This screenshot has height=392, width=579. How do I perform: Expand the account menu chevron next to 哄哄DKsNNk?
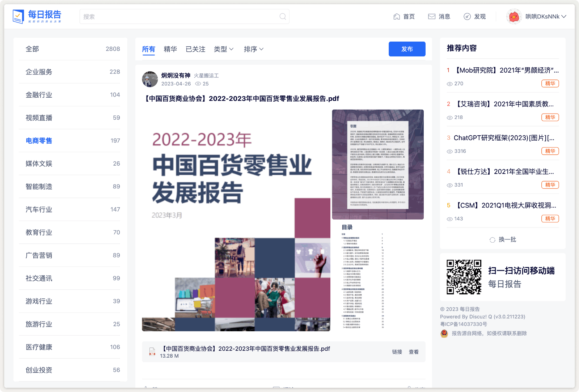[564, 17]
